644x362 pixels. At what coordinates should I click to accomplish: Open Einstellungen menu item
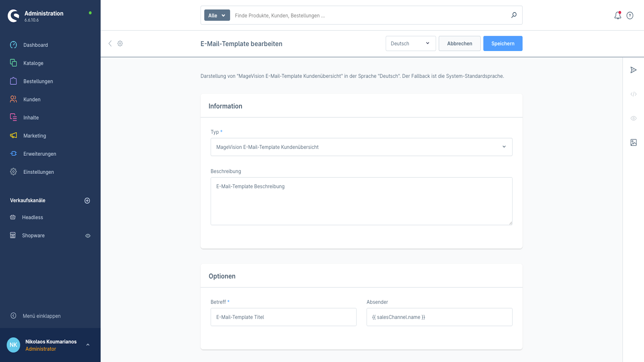coord(38,172)
